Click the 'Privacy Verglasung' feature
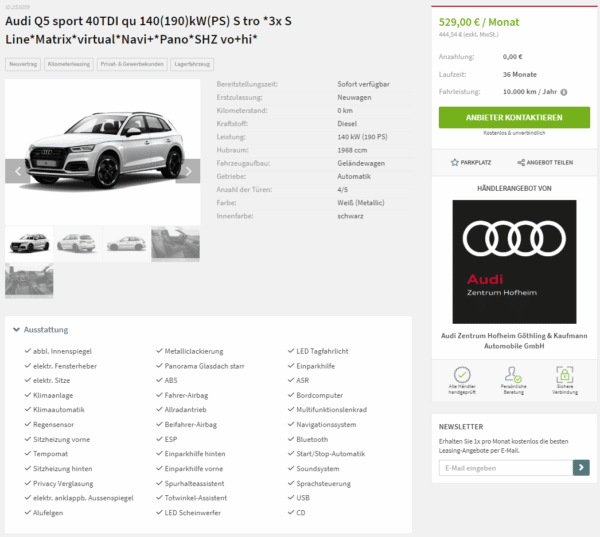This screenshot has height=537, width=600. coord(63,483)
